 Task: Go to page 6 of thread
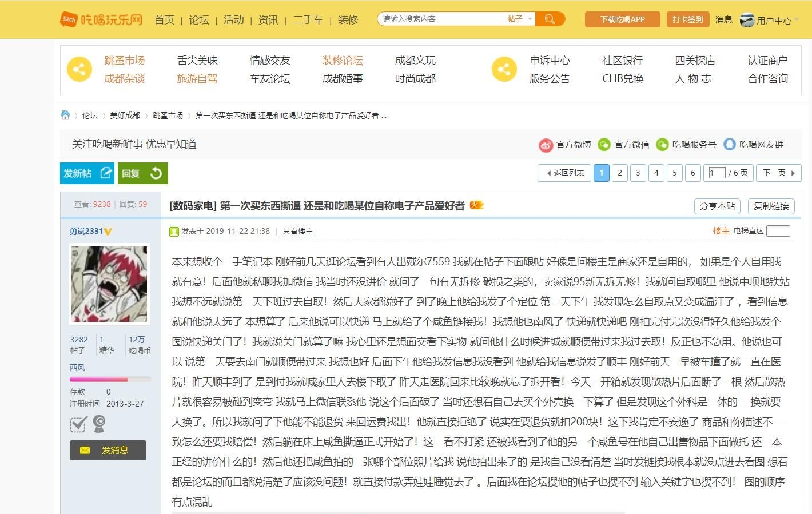pyautogui.click(x=692, y=173)
